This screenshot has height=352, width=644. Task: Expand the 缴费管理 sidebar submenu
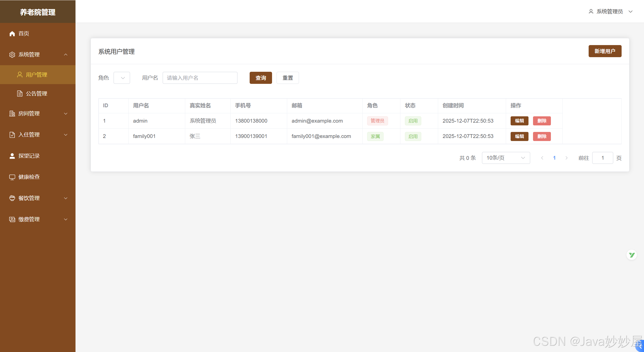66,219
